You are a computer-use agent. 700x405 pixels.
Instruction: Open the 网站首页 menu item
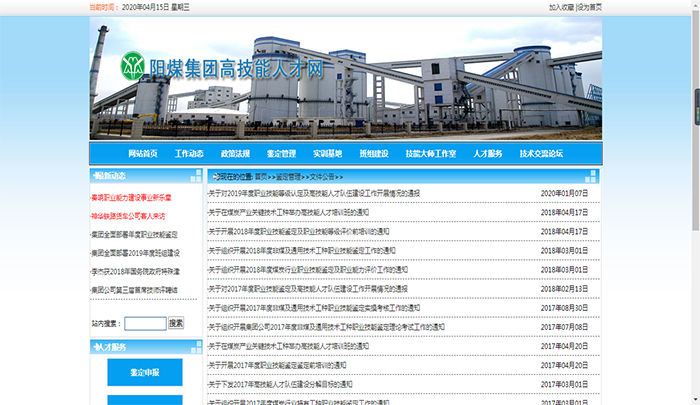(x=143, y=154)
